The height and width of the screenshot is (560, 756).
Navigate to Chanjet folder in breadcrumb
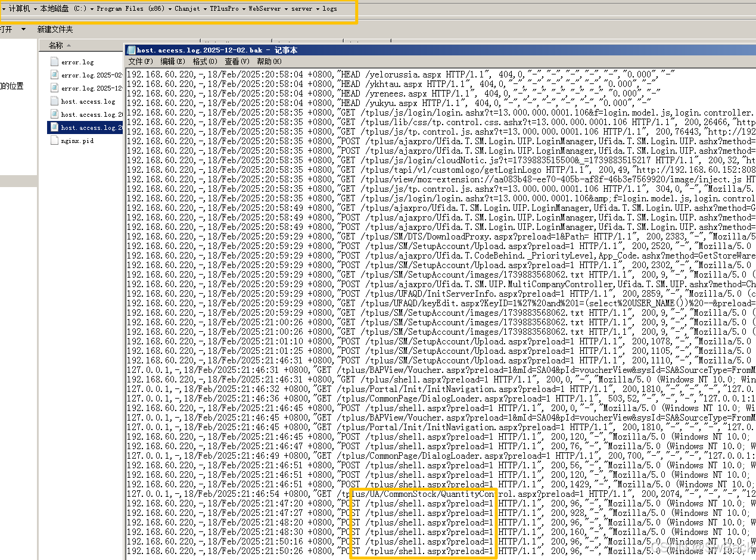coord(187,9)
